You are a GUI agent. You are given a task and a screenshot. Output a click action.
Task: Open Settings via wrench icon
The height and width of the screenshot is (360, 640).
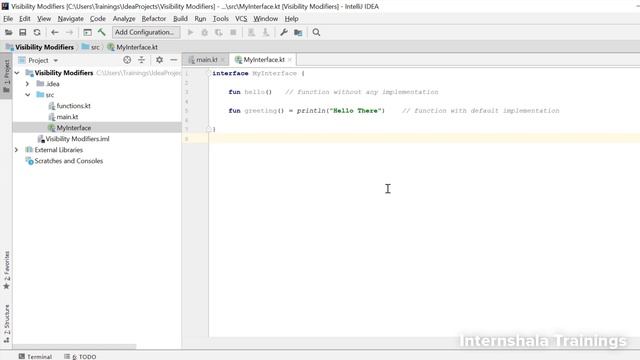click(x=284, y=32)
